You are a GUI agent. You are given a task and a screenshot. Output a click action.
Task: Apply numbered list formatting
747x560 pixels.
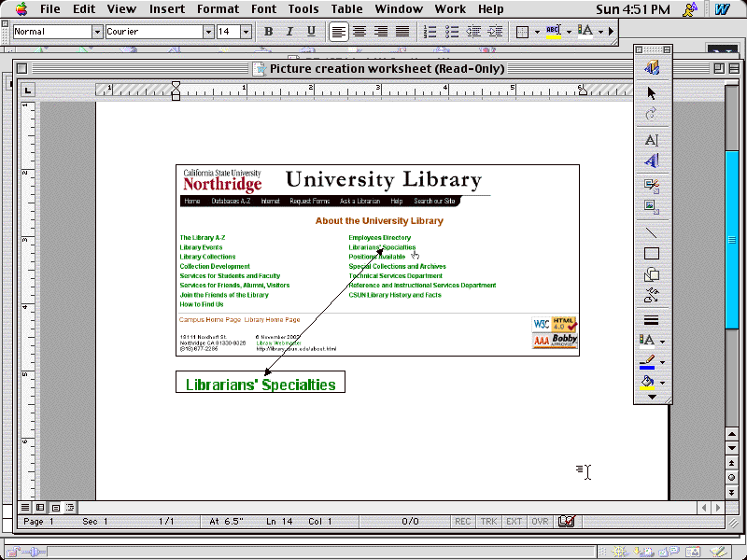[x=430, y=32]
